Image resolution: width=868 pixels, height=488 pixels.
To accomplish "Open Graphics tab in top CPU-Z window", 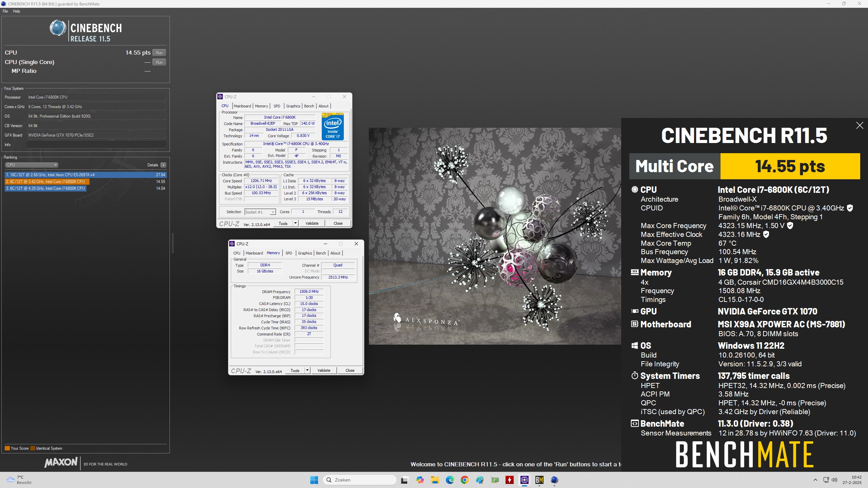I will tap(293, 106).
